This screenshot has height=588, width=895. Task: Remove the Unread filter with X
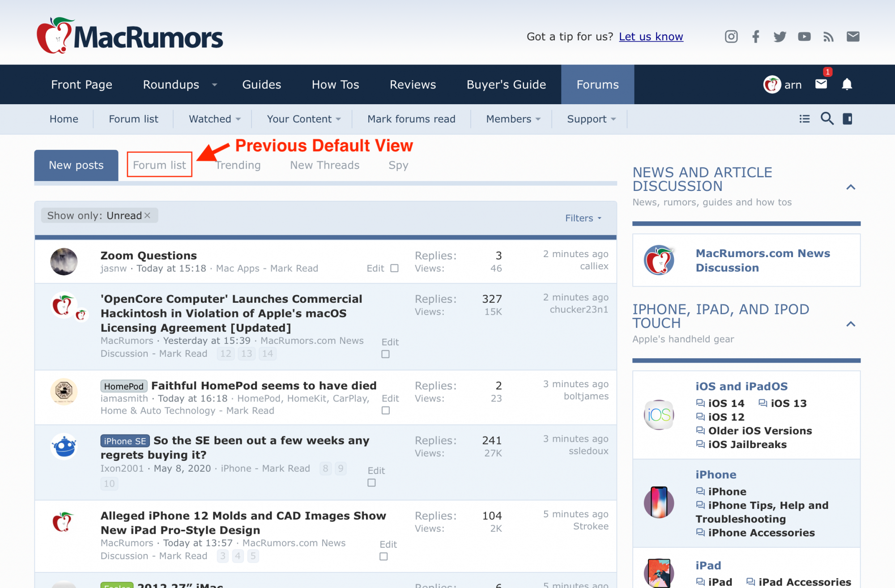click(147, 216)
